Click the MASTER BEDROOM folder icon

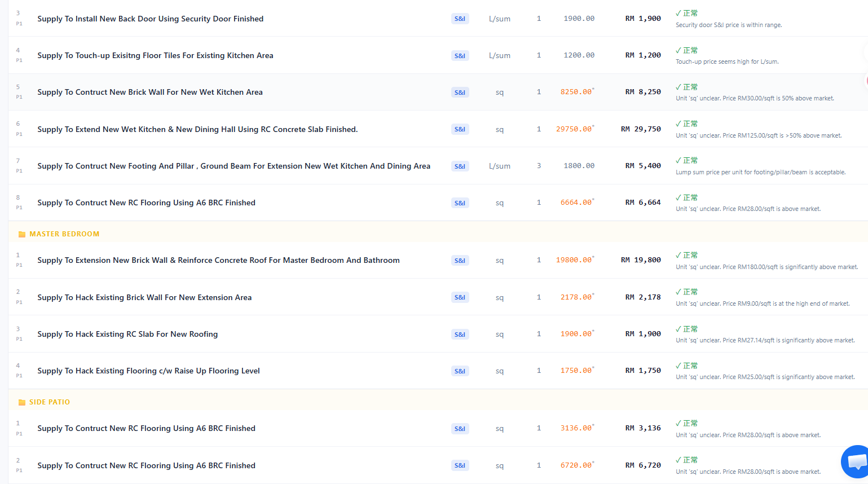22,234
